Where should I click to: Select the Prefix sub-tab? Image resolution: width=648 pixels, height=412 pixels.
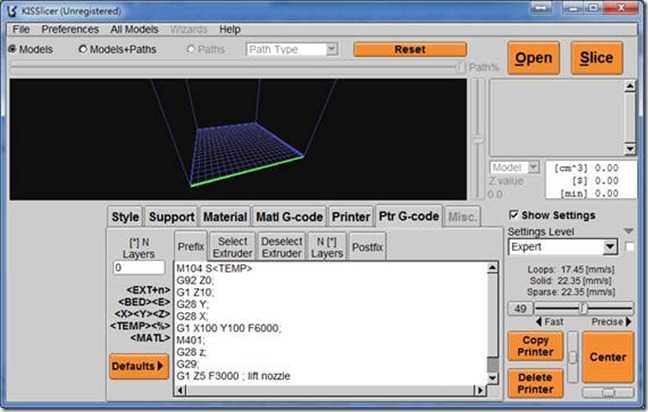pyautogui.click(x=191, y=246)
